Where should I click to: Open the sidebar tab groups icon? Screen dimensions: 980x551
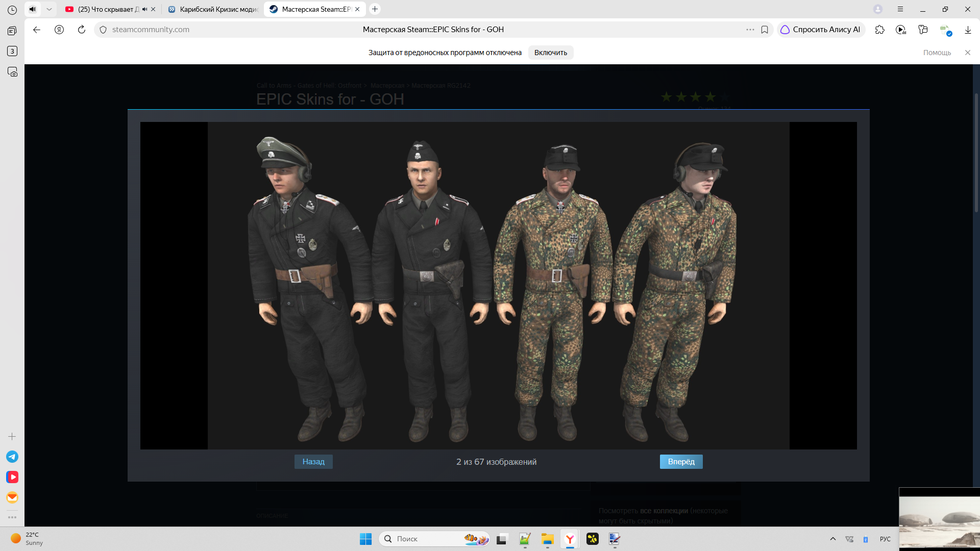[12, 31]
